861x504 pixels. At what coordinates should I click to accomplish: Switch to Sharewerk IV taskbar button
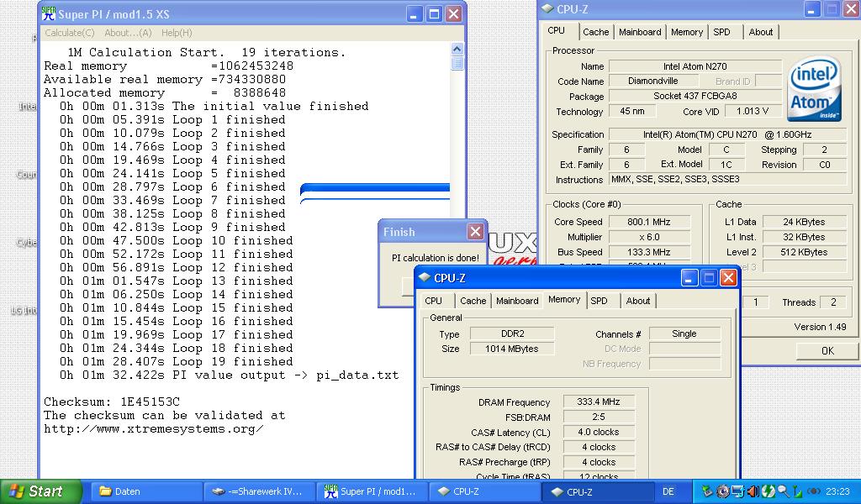[259, 491]
